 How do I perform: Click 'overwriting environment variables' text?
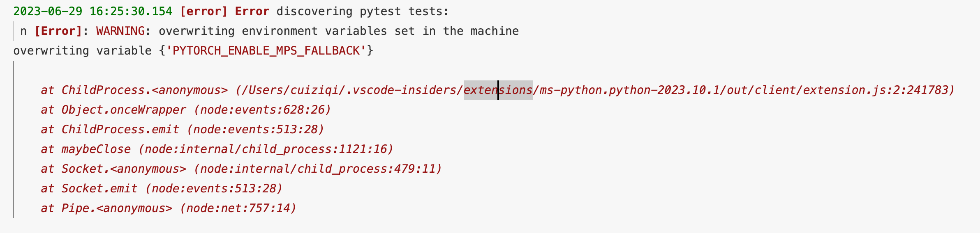click(x=273, y=31)
